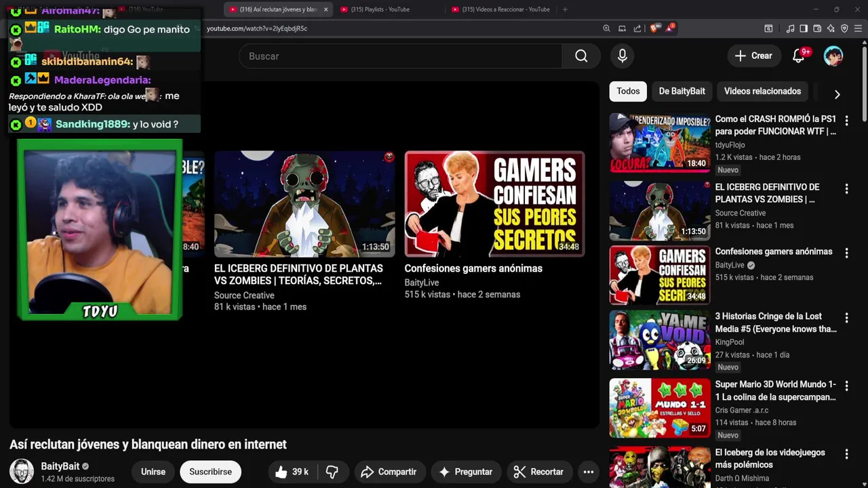Open sidebar Iceberg de los videojuegos thumbnail

659,467
